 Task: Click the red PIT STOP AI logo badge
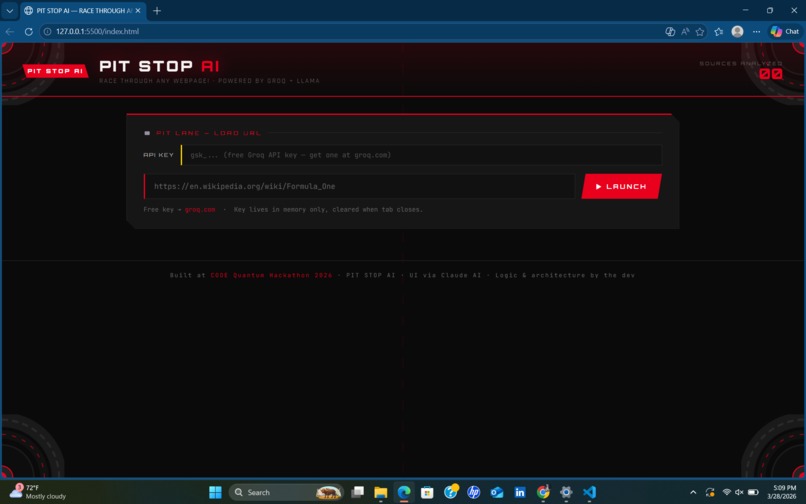coord(56,71)
